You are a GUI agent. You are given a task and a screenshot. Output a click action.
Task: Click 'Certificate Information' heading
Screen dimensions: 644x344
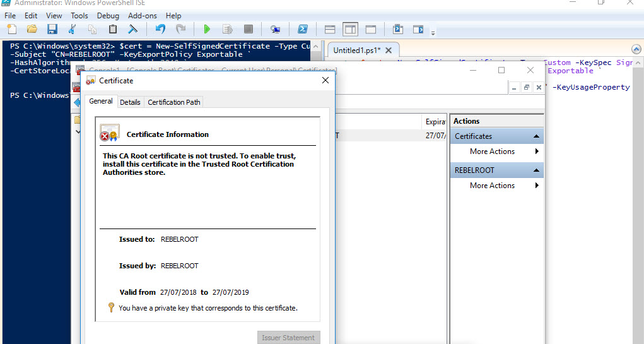pos(168,134)
